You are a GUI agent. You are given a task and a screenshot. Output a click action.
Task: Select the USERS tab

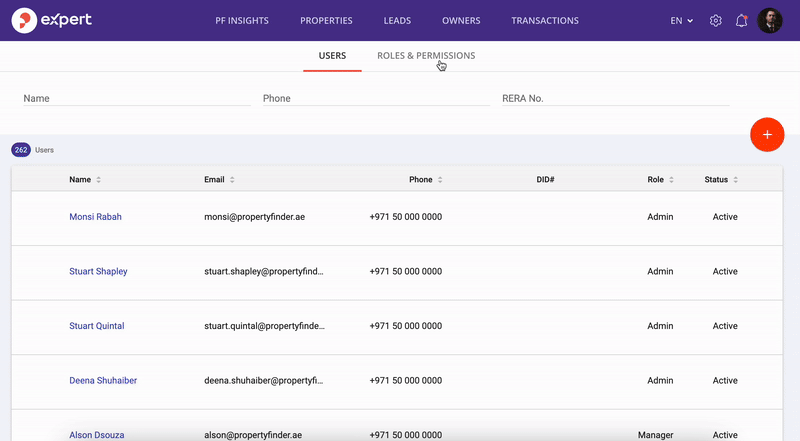[x=332, y=56]
